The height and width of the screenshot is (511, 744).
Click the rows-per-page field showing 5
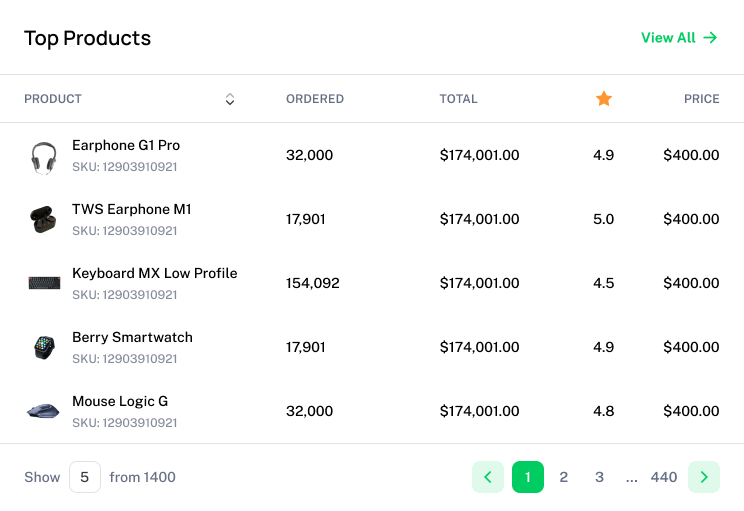(85, 477)
